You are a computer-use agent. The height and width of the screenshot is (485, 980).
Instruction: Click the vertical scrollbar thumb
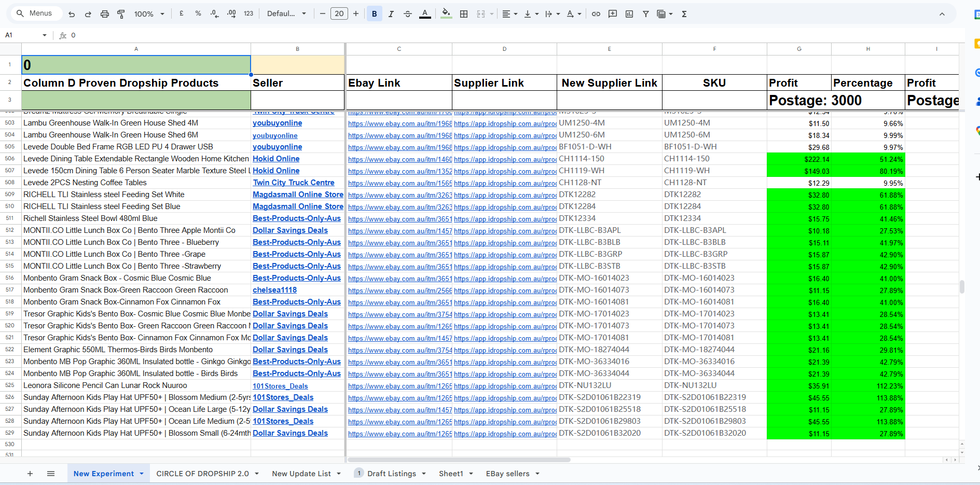pyautogui.click(x=962, y=287)
